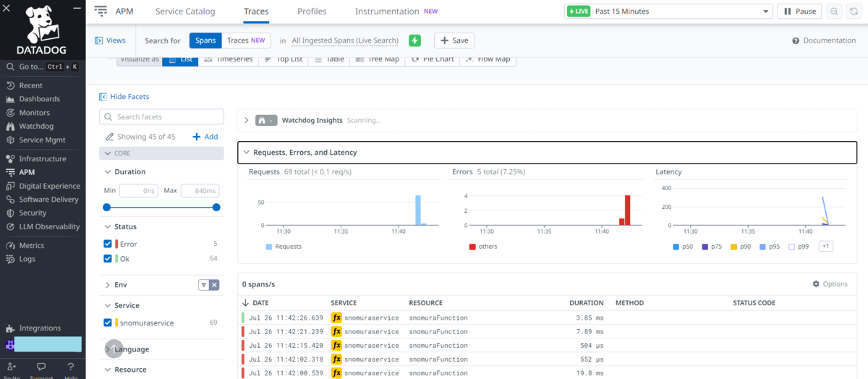Open the list Options menu
The width and height of the screenshot is (868, 379).
[x=830, y=284]
